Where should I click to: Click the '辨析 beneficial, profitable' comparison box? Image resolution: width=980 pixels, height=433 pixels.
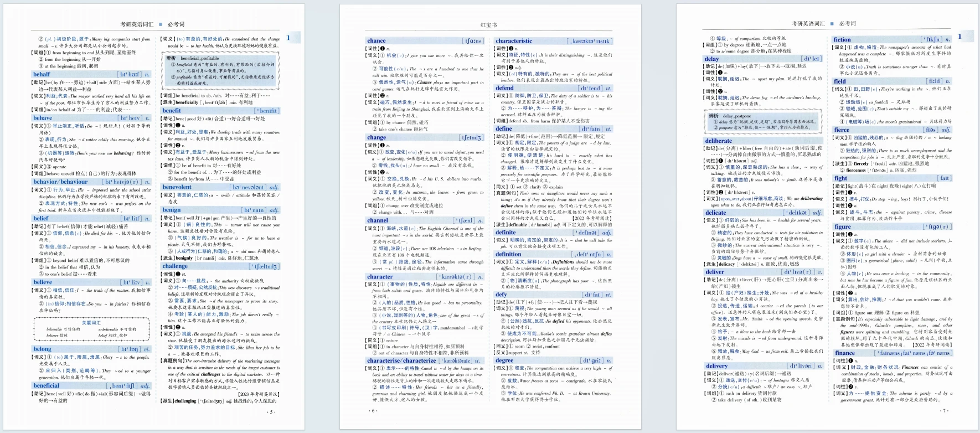(220, 70)
